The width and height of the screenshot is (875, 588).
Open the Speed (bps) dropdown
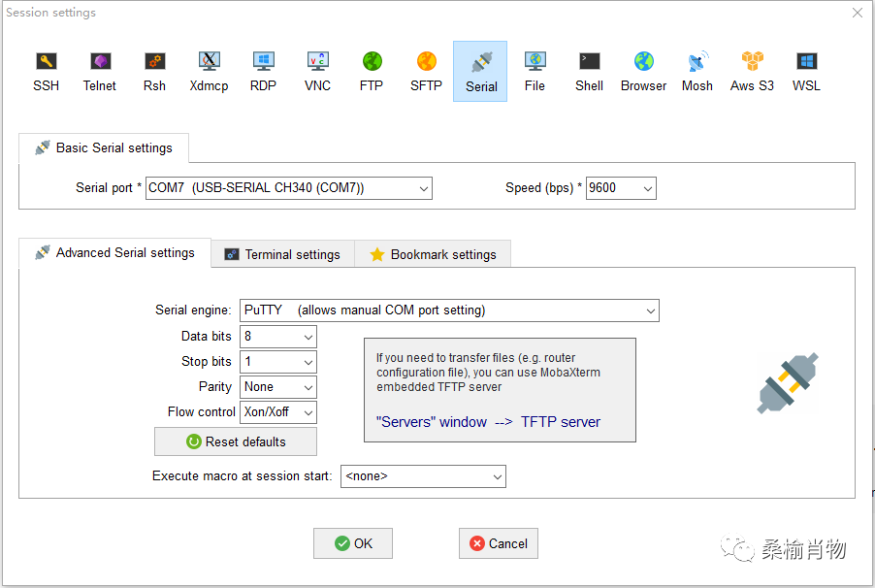point(621,188)
